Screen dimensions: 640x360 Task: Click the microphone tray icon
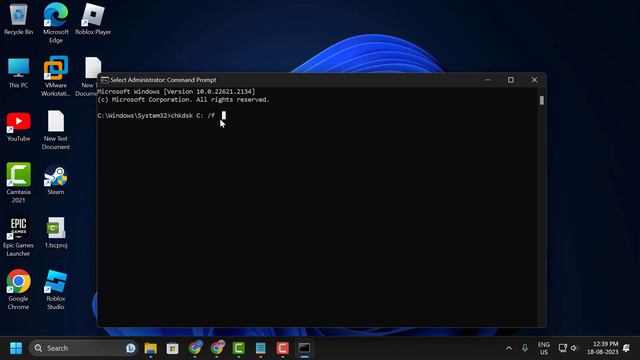click(x=525, y=348)
